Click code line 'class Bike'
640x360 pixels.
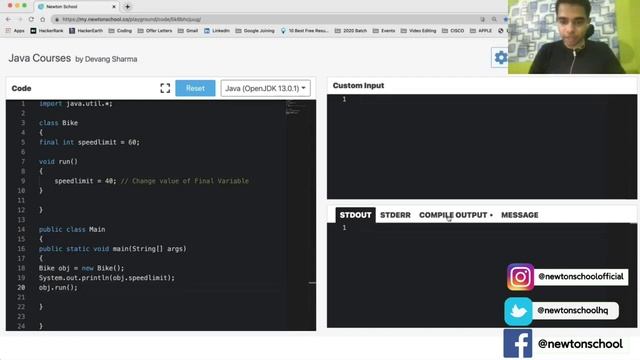[x=58, y=123]
